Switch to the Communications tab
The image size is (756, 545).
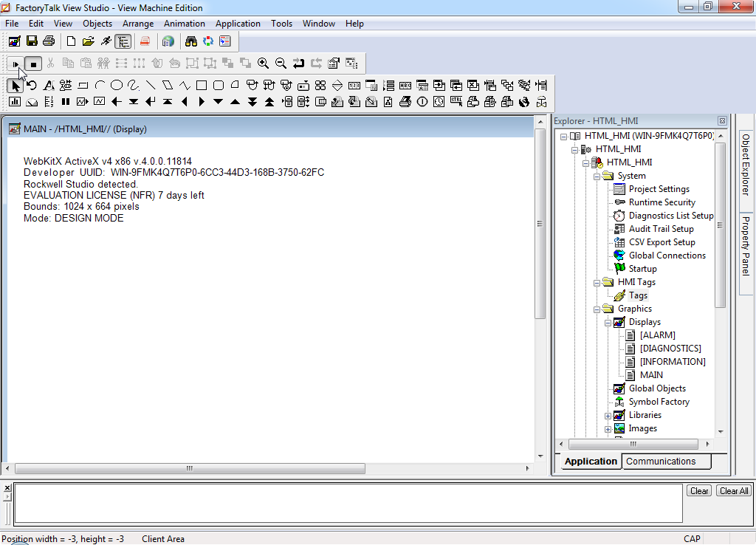[x=666, y=462]
